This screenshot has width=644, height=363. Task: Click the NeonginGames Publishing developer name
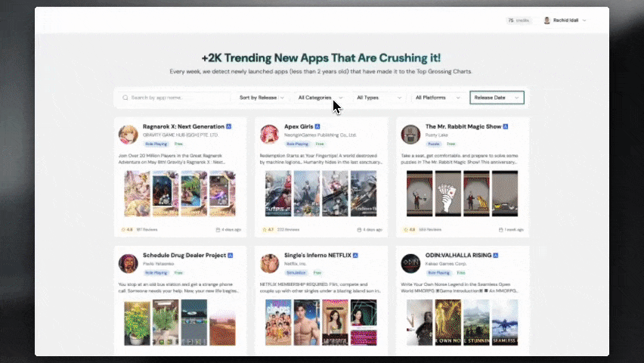(320, 135)
